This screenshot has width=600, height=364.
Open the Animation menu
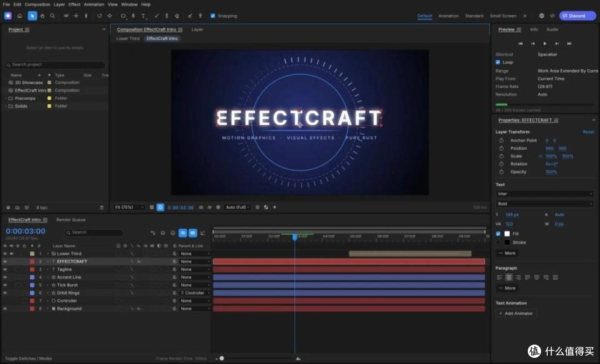click(x=94, y=4)
